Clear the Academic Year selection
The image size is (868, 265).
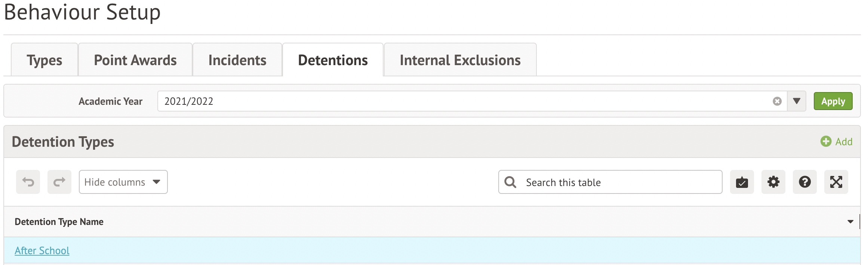pyautogui.click(x=777, y=101)
